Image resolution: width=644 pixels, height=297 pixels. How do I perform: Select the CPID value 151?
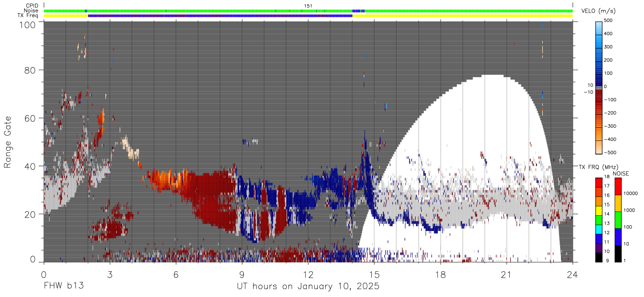point(308,6)
